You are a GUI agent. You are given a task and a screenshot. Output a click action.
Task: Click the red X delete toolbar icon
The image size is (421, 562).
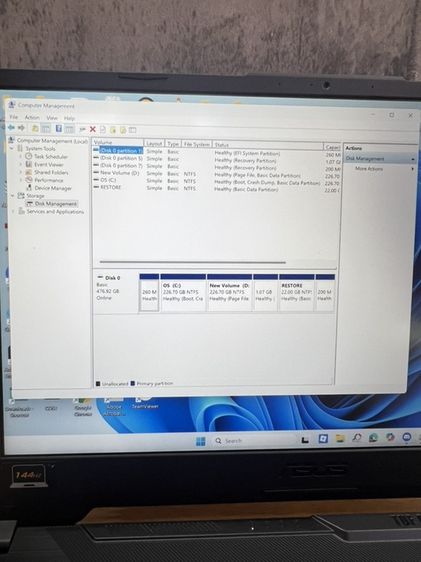[x=92, y=129]
